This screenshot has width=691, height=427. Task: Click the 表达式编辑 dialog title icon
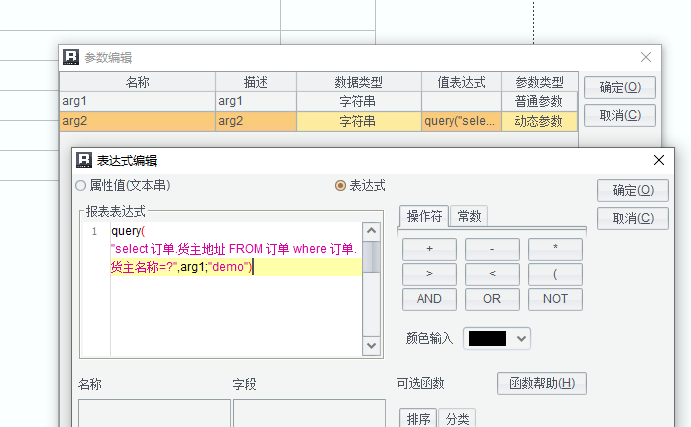click(84, 160)
